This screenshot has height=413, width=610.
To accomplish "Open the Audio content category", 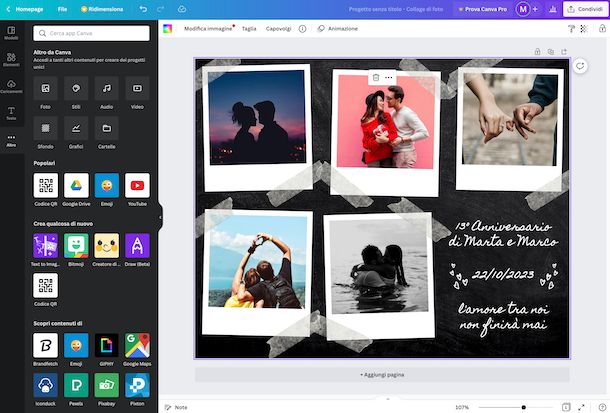I will (x=107, y=88).
